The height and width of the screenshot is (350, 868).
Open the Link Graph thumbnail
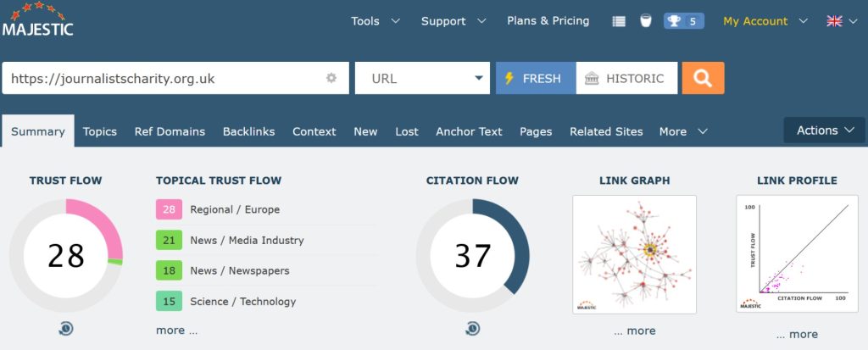(634, 254)
